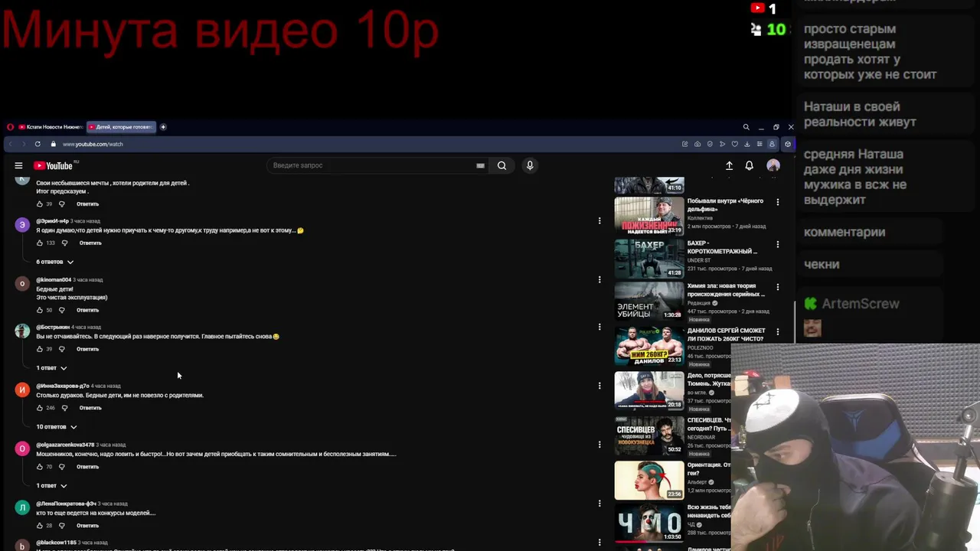The height and width of the screenshot is (551, 980).
Task: Open "Жим 260кг Данилов" thumbnail 23:13
Action: [x=649, y=345]
